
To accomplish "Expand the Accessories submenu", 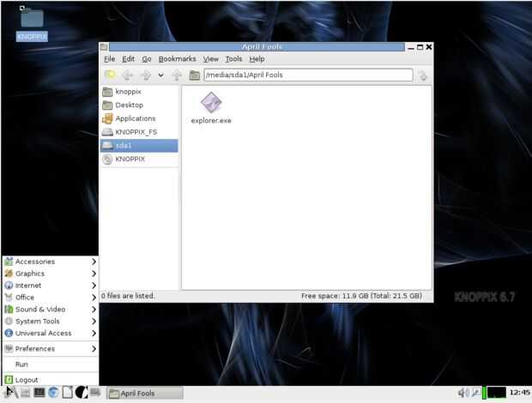I will click(x=51, y=262).
